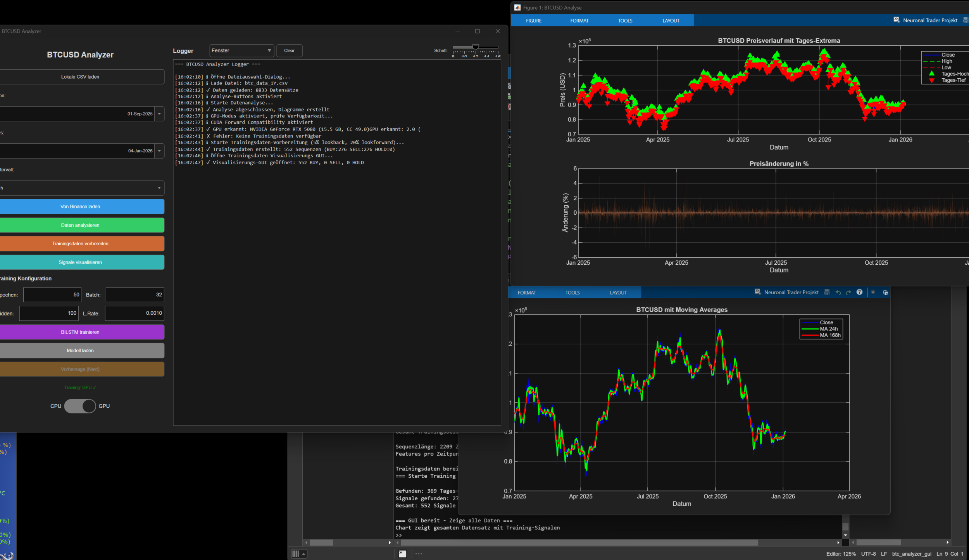Click the undo arrow in the lower figure toolbar

click(838, 292)
